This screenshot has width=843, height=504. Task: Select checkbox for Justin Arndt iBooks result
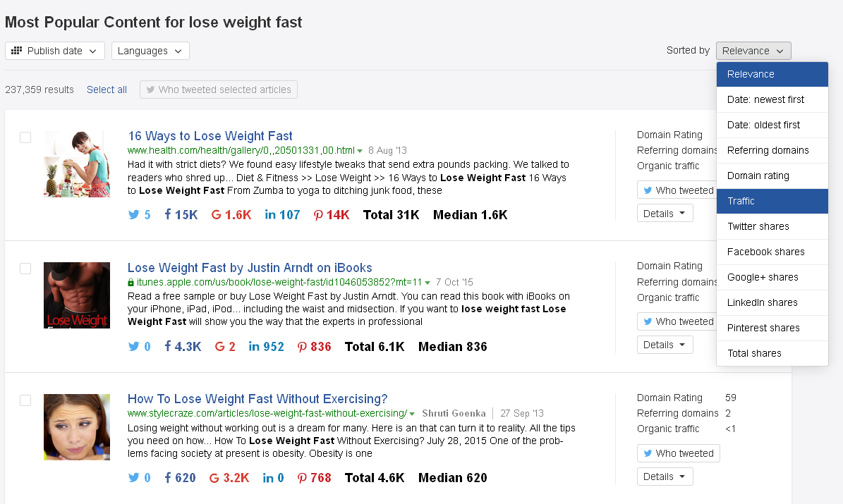pyautogui.click(x=25, y=269)
